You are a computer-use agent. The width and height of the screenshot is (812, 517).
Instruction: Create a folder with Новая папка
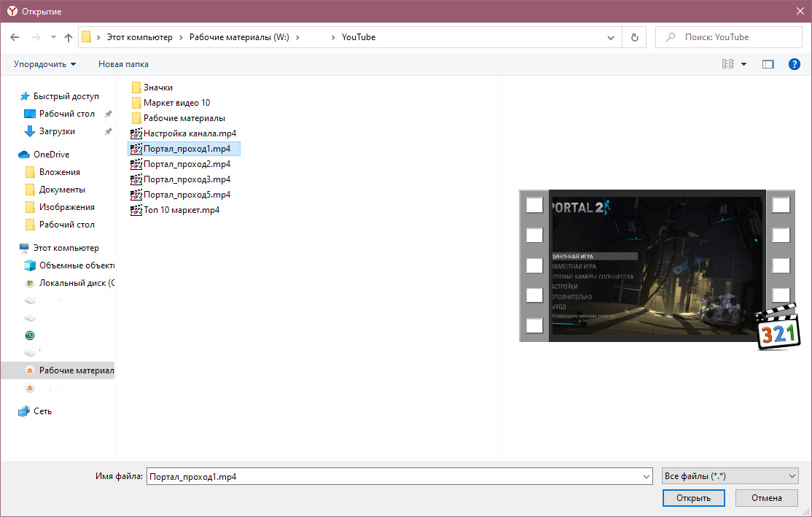click(x=123, y=64)
